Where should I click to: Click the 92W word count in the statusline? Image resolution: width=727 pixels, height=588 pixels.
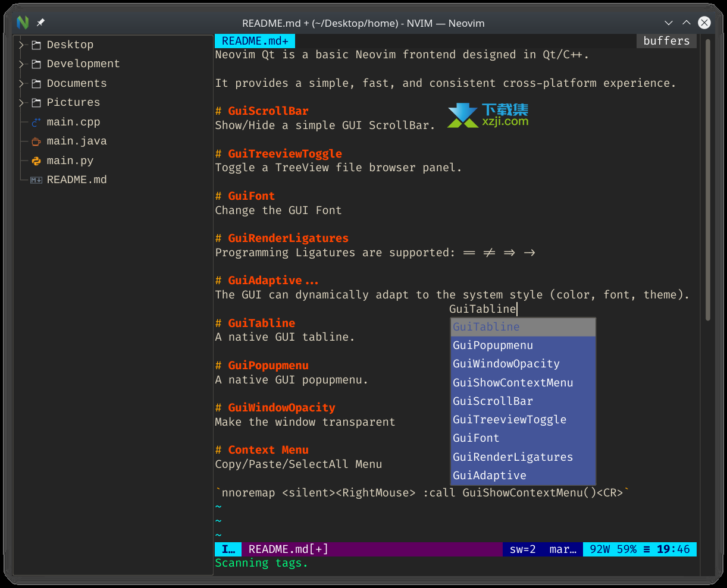(x=600, y=549)
